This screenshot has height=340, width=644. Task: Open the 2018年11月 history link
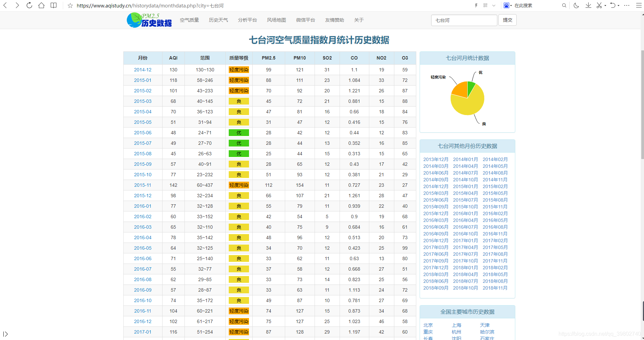point(495,288)
